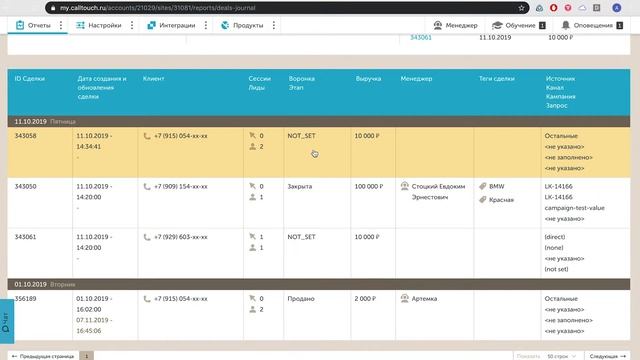Click the Оповещения bell icon
This screenshot has width=640, height=360.
click(566, 25)
